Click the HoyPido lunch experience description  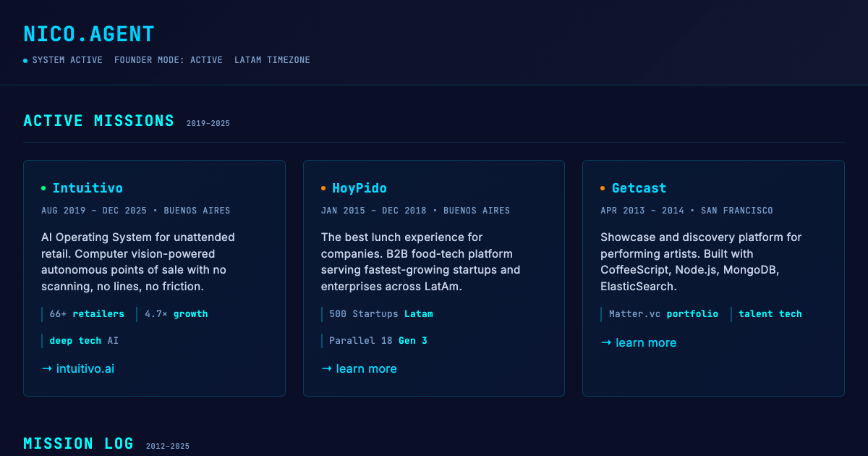(x=421, y=262)
